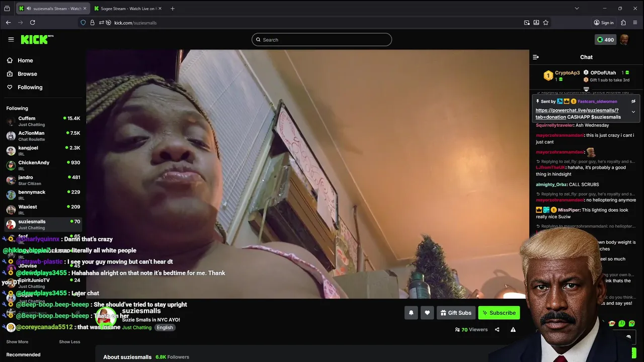Open kangjoel channel in following list

43,150
